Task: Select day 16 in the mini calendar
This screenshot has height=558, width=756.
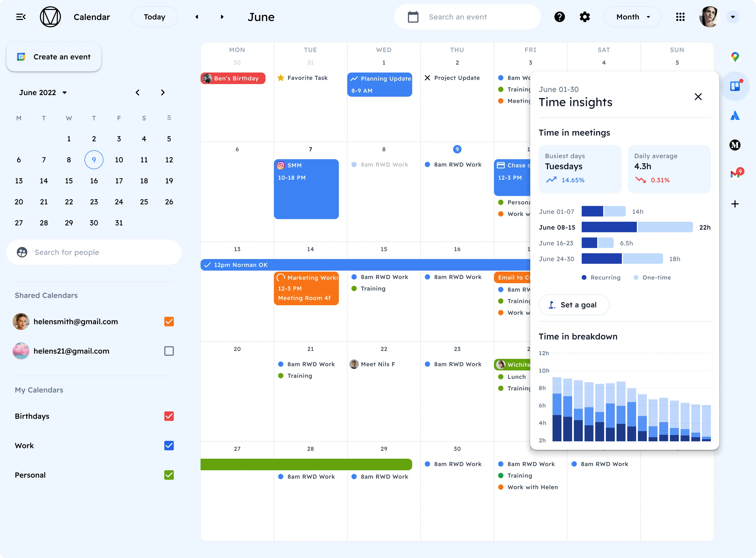Action: tap(94, 181)
